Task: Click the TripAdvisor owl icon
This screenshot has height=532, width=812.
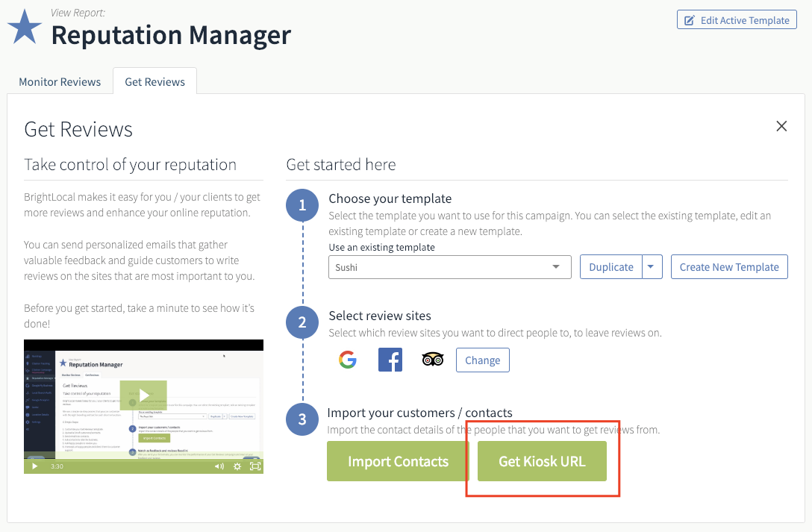Action: 433,359
